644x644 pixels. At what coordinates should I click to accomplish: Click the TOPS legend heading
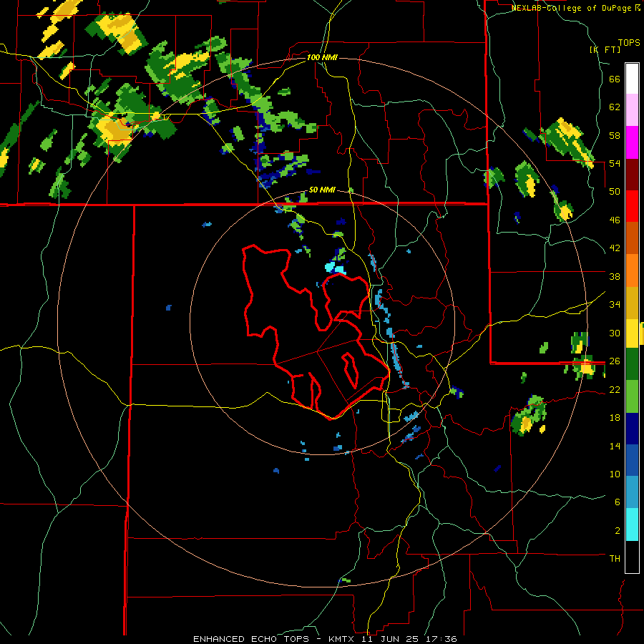pyautogui.click(x=629, y=42)
